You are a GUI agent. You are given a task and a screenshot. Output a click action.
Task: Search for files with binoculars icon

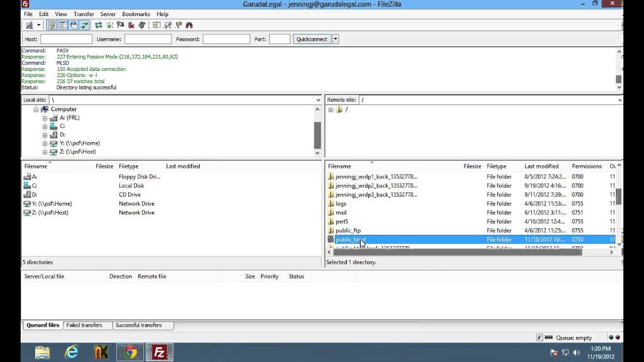pyautogui.click(x=189, y=25)
